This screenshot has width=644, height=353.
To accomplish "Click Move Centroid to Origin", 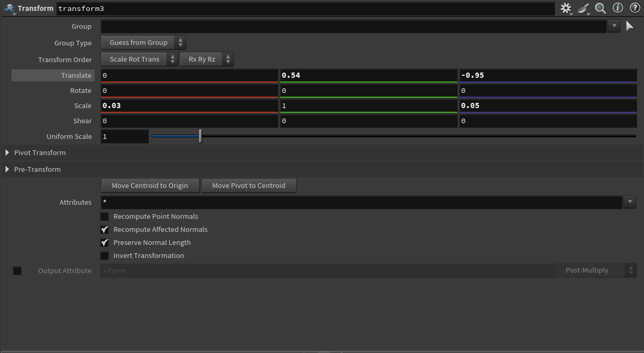I will tap(150, 185).
